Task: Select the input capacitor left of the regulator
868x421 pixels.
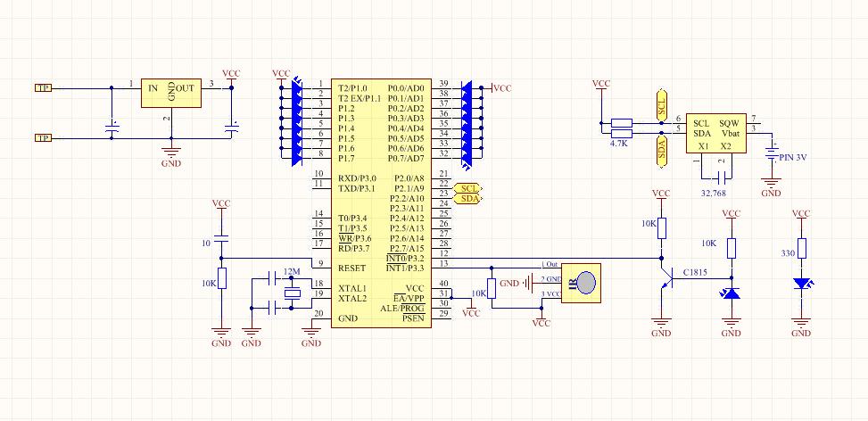Action: [112, 128]
